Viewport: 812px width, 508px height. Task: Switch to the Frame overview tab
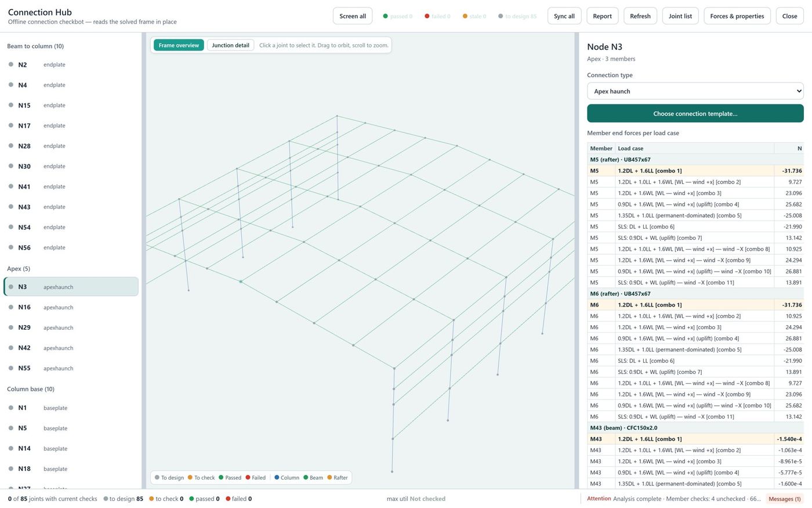(179, 45)
